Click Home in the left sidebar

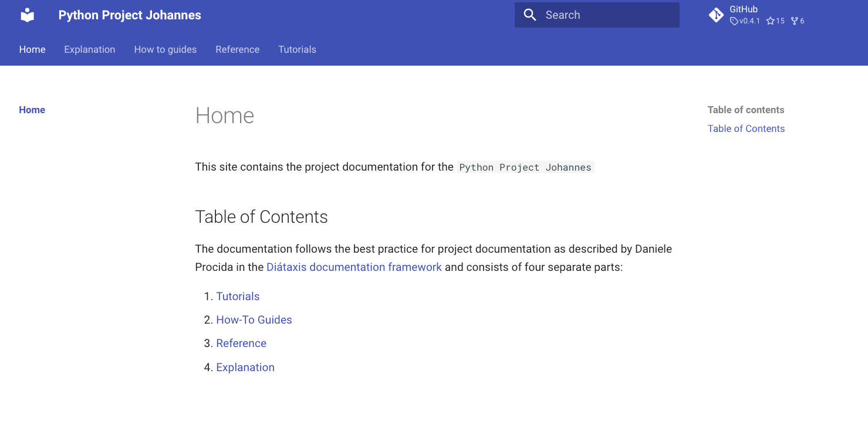32,110
